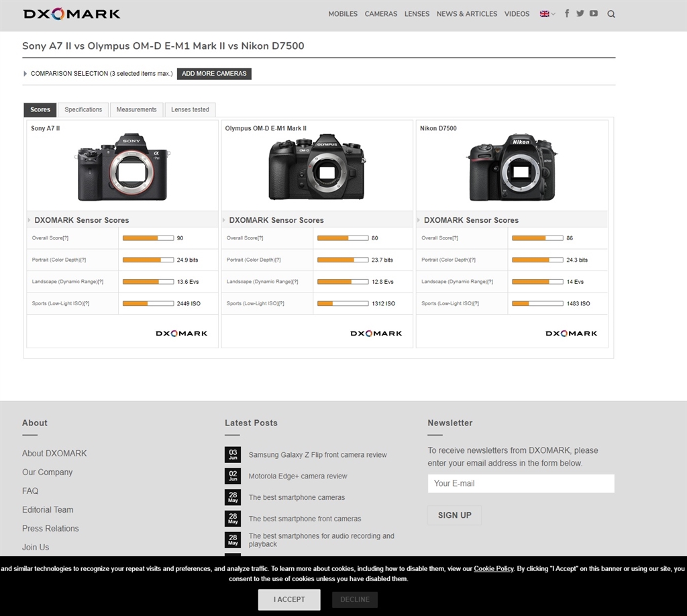Click the Olympus OM-D E-M1 Mark II image
This screenshot has width=687, height=616.
317,167
